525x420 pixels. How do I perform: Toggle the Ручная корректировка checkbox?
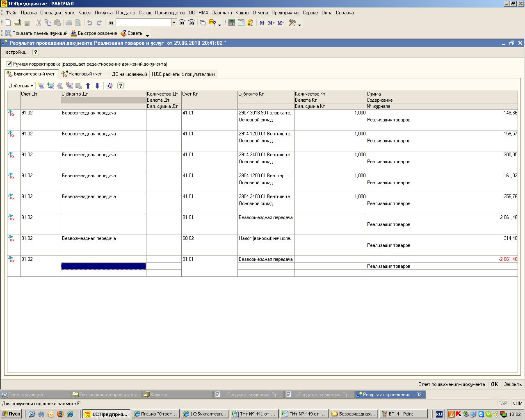(9, 64)
